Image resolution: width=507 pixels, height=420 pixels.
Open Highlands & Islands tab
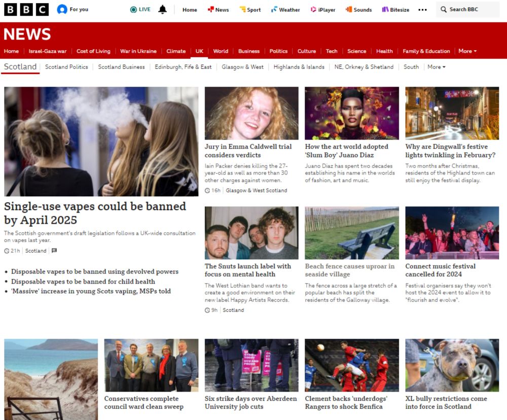click(x=299, y=67)
